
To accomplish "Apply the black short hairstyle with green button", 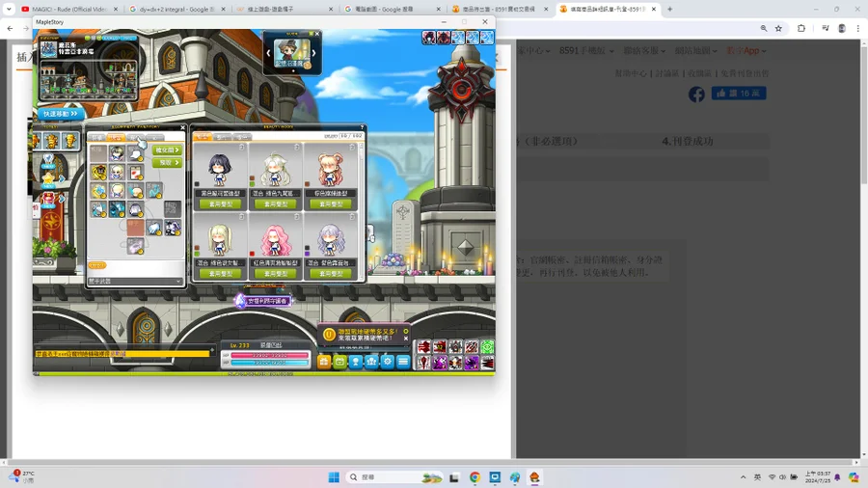I will 220,204.
